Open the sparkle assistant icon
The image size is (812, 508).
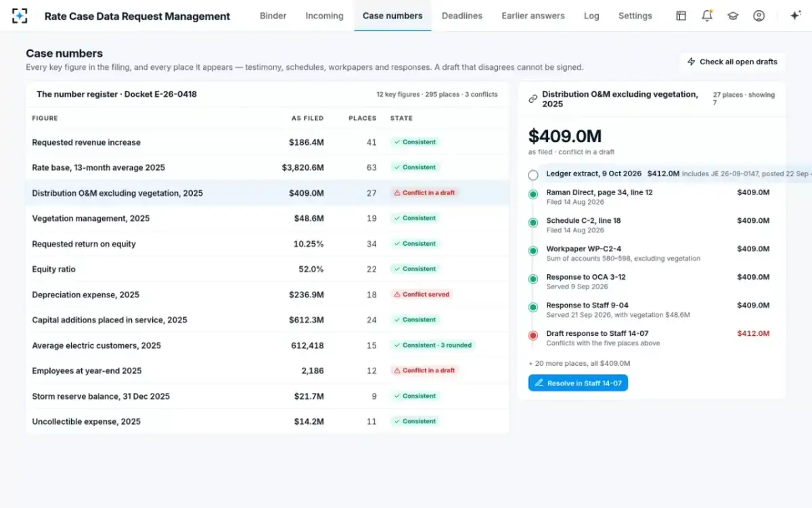point(796,16)
